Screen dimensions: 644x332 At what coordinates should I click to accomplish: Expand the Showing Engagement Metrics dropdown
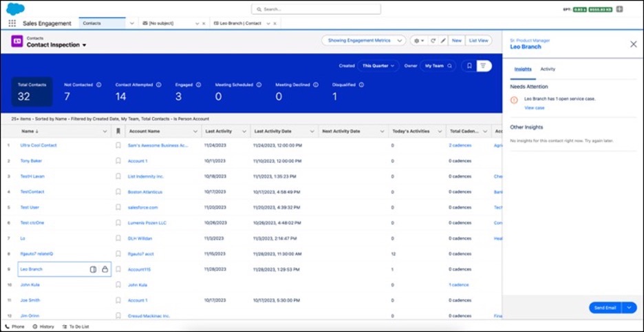click(x=363, y=41)
